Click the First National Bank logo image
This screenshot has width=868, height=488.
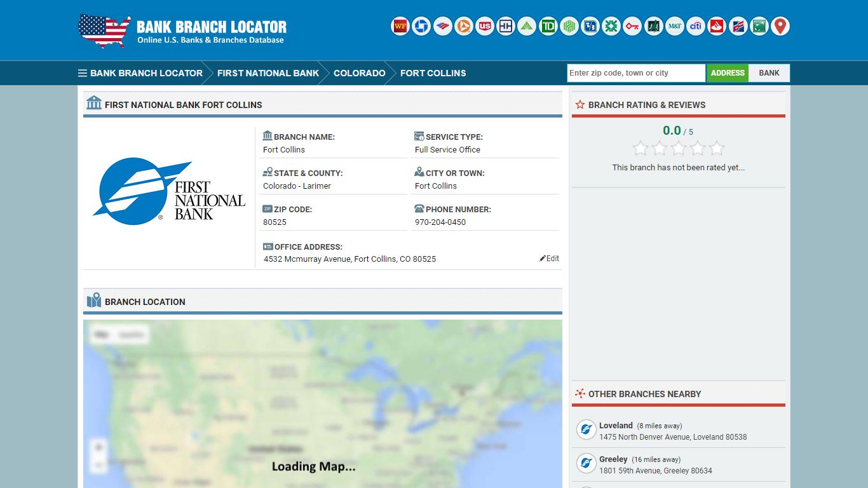pos(169,192)
